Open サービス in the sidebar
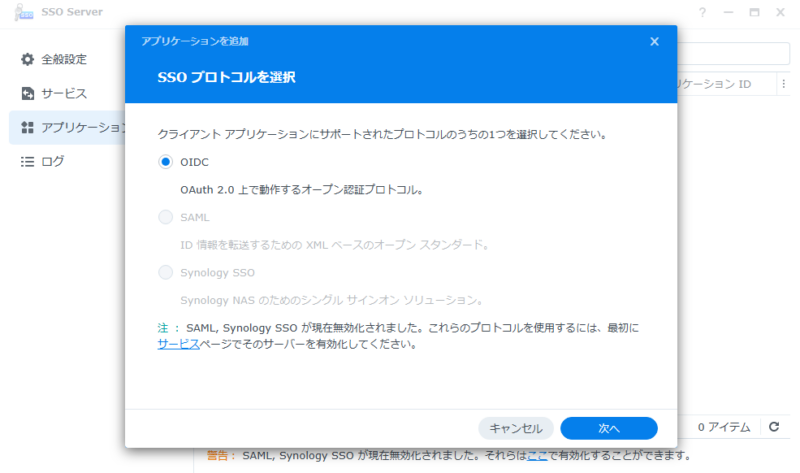Screen dimensions: 800x473 point(64,93)
